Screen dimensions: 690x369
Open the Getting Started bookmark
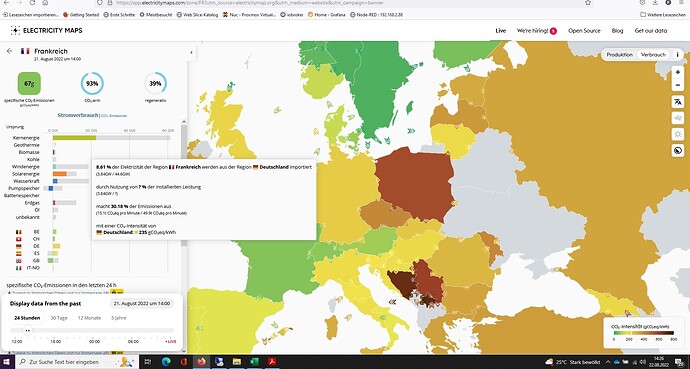point(81,15)
